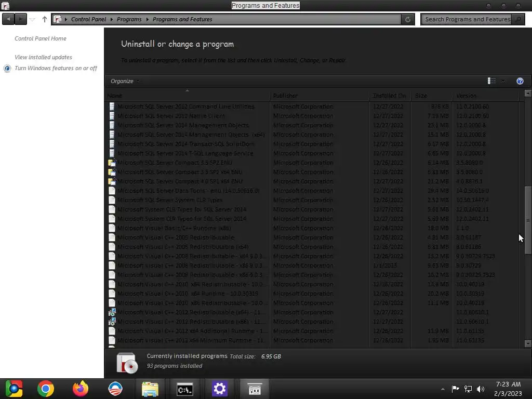Click the shield icon beside Windows features
Image resolution: width=532 pixels, height=399 pixels.
click(x=7, y=68)
